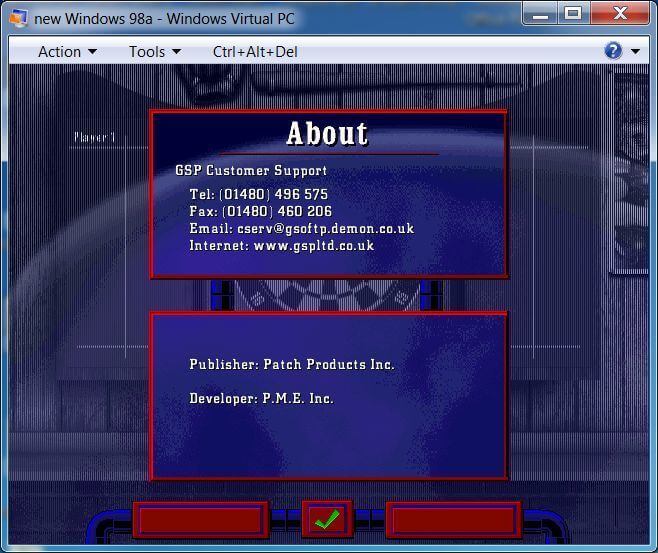Expand the dropdown arrow beside the help icon
Screen dimensions: 658x553
click(635, 52)
